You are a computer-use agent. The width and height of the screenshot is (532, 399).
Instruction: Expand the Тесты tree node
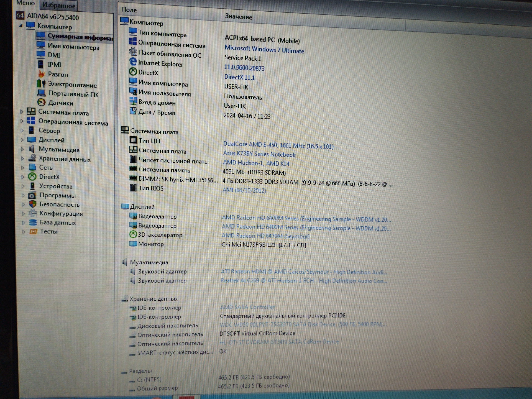24,231
